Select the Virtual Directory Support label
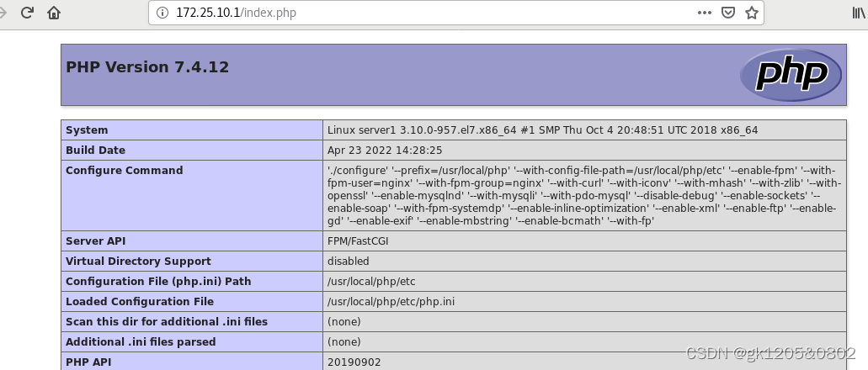 (x=138, y=261)
